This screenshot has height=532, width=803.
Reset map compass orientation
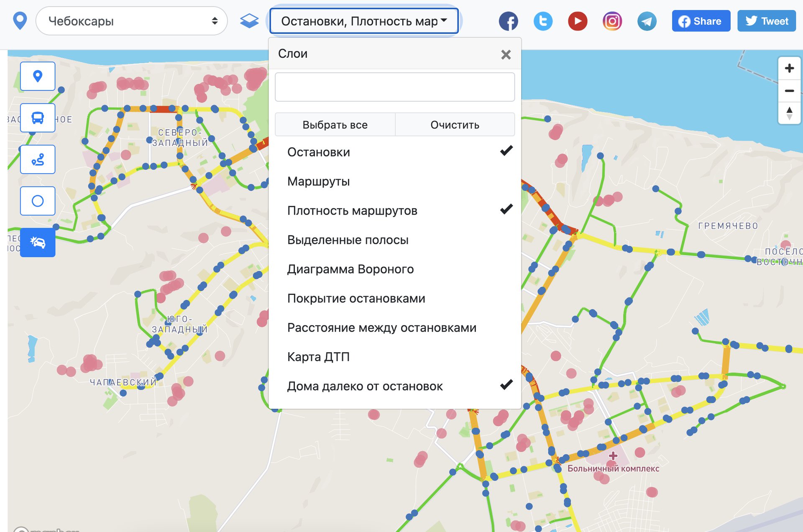click(x=789, y=113)
